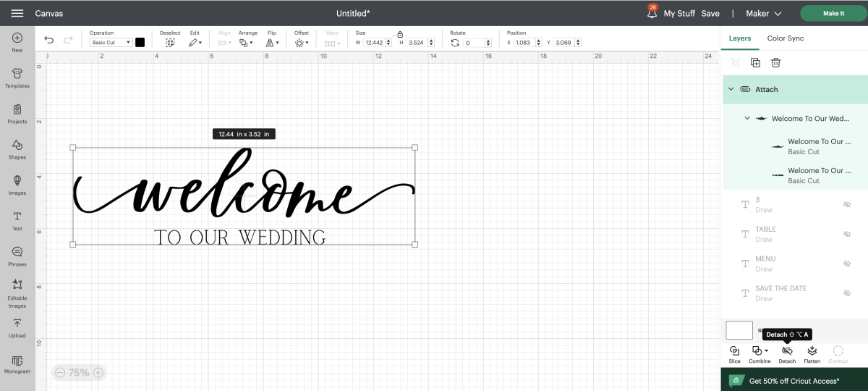Open the Projects panel
Image resolution: width=868 pixels, height=391 pixels.
click(17, 114)
